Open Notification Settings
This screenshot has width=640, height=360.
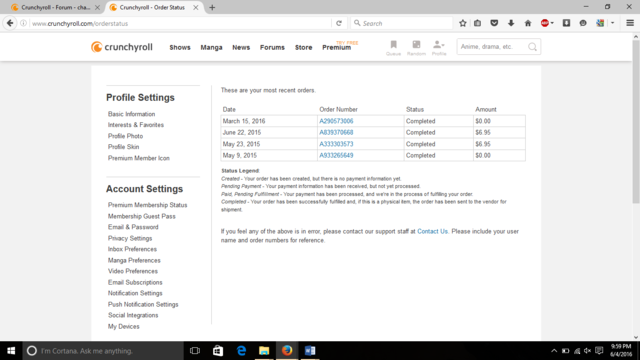click(x=135, y=293)
